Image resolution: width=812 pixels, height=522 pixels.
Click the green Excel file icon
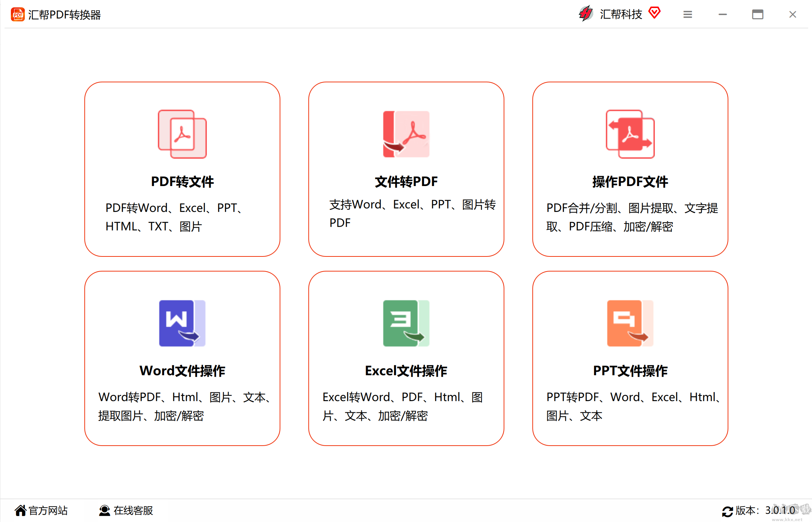click(406, 323)
